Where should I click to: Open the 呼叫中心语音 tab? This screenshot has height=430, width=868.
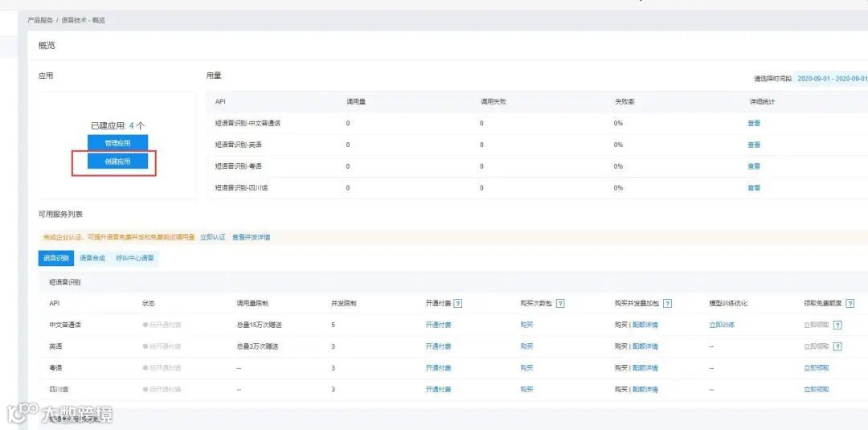click(x=135, y=258)
